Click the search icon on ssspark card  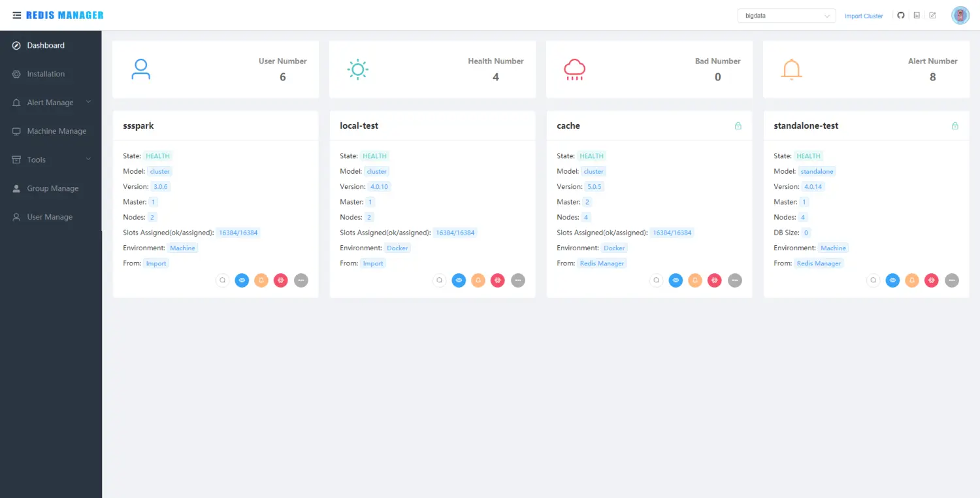tap(223, 280)
